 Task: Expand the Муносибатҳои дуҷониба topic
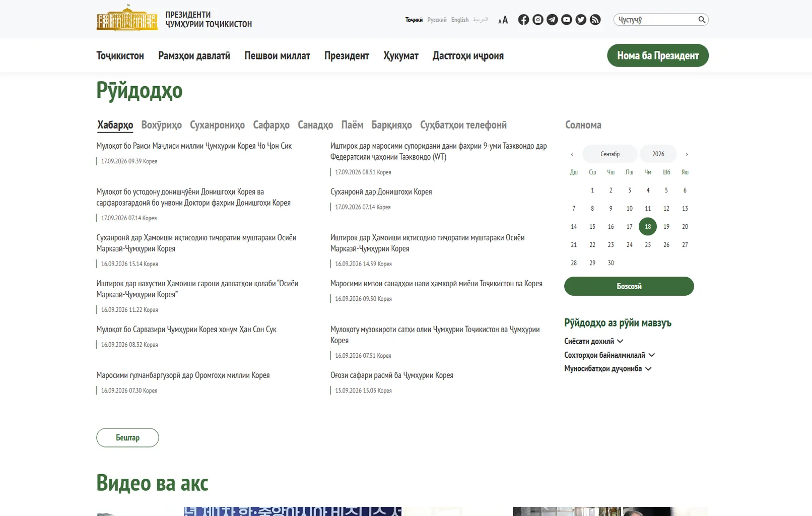(x=608, y=368)
